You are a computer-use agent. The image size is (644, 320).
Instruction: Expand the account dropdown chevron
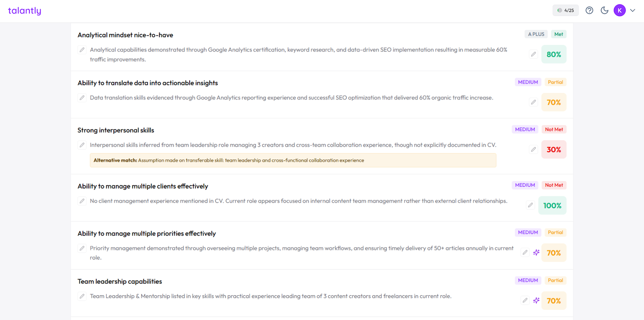(x=633, y=10)
